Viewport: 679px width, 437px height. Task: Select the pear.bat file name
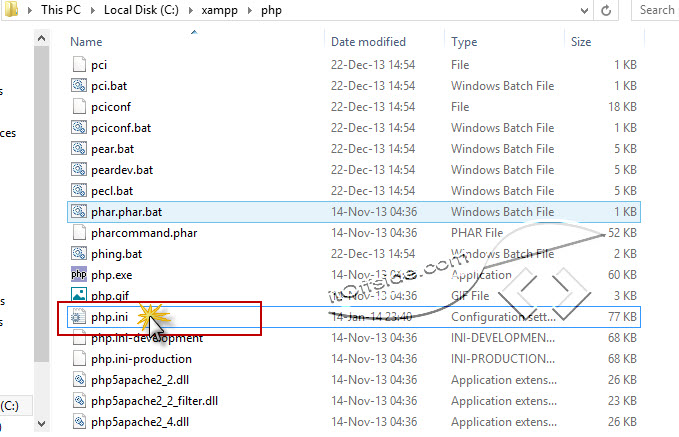tap(113, 149)
